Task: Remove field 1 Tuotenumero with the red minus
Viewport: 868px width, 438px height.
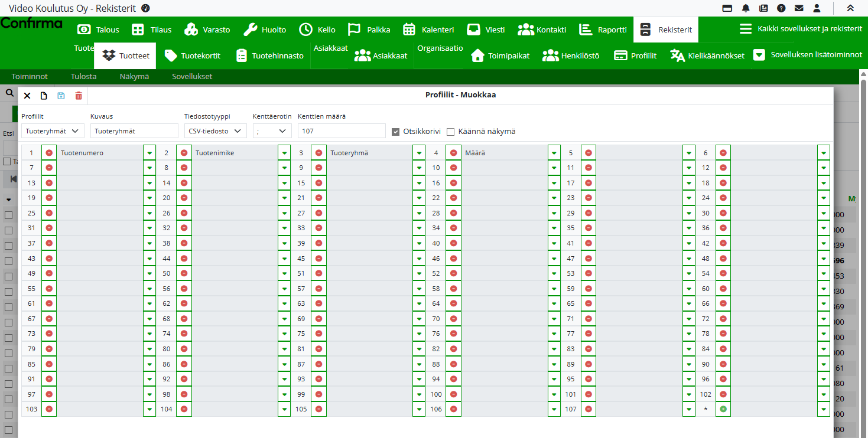Action: (49, 153)
